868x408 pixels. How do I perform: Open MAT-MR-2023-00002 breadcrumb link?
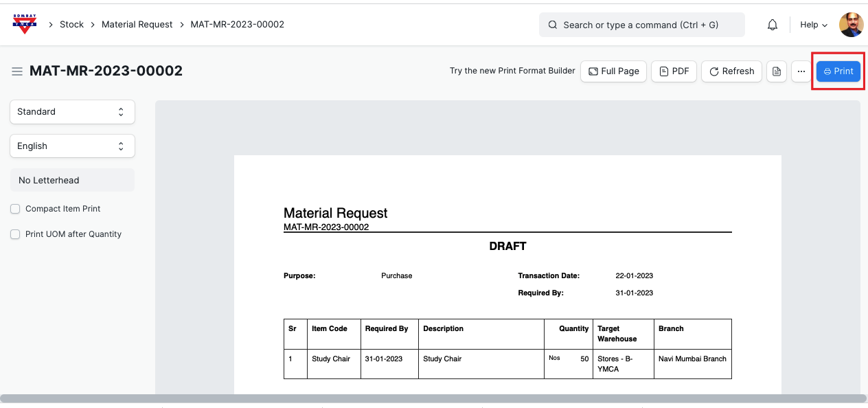237,25
